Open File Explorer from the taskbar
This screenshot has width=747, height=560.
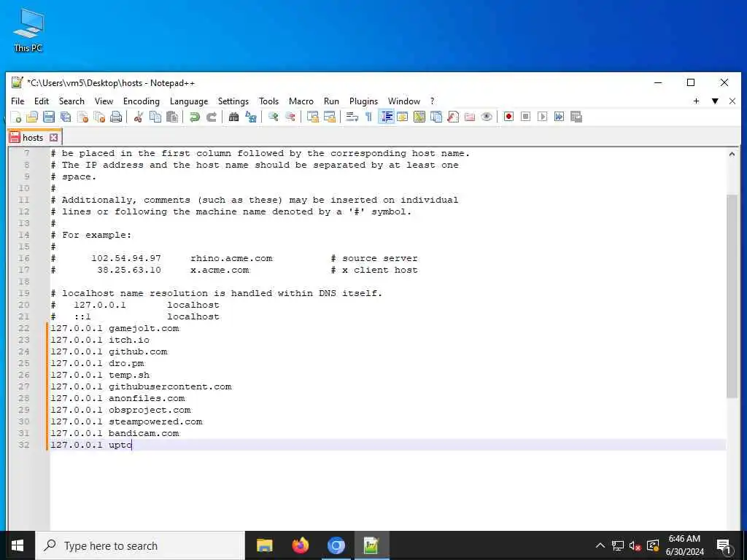coord(264,545)
